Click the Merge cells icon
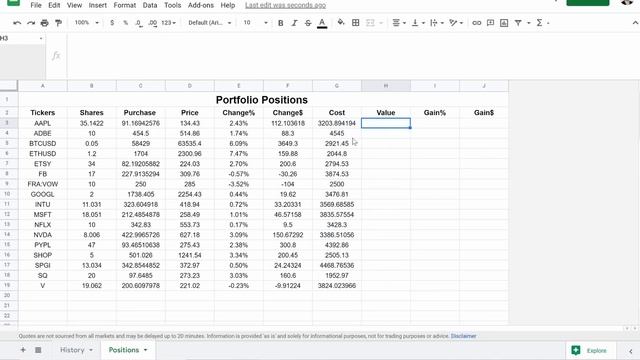This screenshot has height=360, width=640. [x=370, y=23]
